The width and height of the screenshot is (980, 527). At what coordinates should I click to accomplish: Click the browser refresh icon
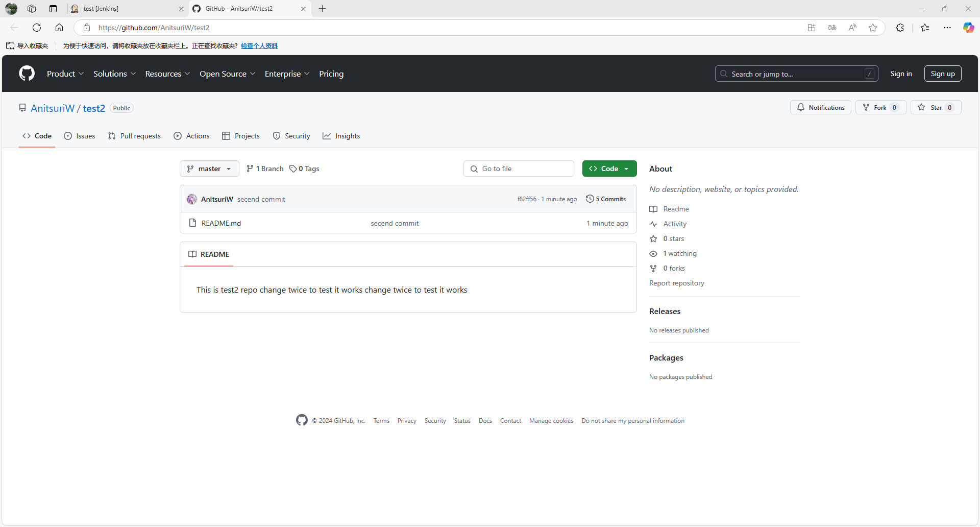point(37,28)
